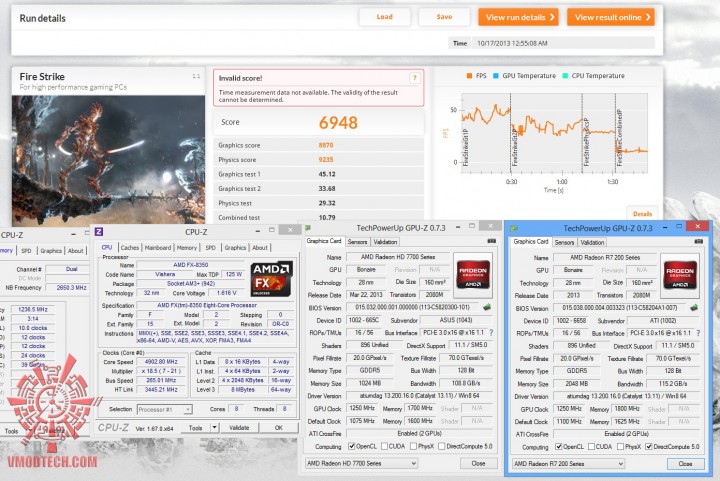
Task: Open the Graphics tab in the front CPU-Z window
Action: pos(235,247)
